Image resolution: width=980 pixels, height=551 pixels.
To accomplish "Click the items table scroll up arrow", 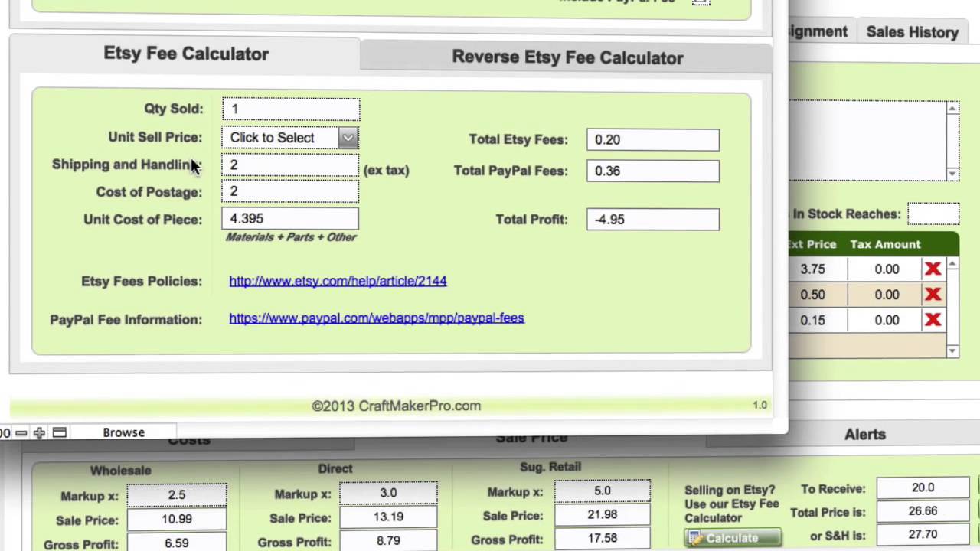I will pos(952,264).
